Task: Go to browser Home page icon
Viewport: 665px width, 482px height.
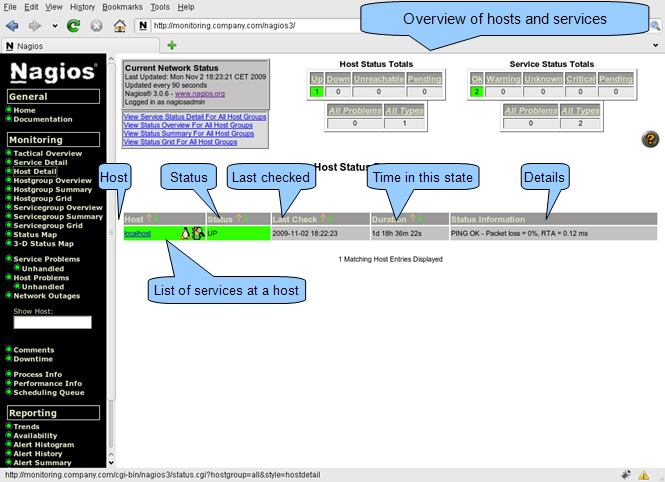Action: pyautogui.click(x=120, y=26)
